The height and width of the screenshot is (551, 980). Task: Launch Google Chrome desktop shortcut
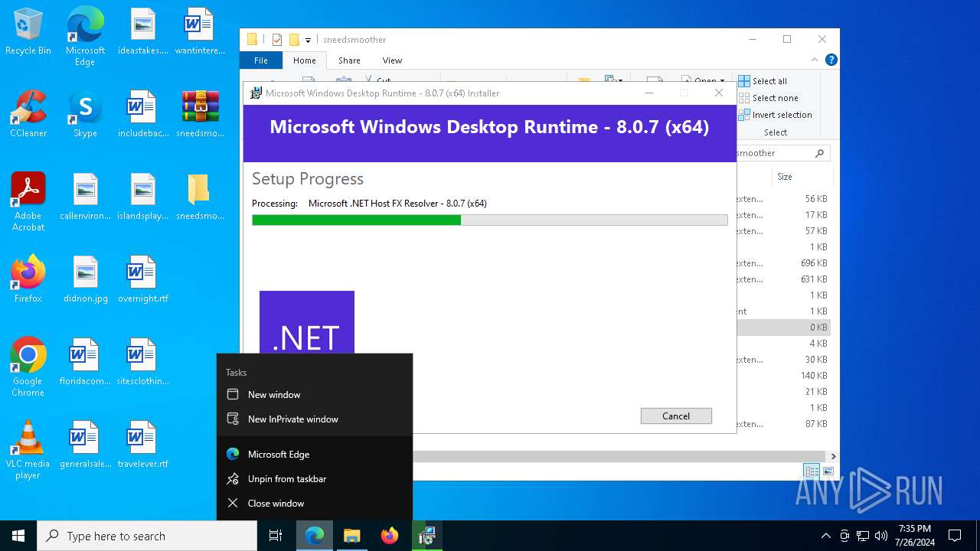click(28, 367)
